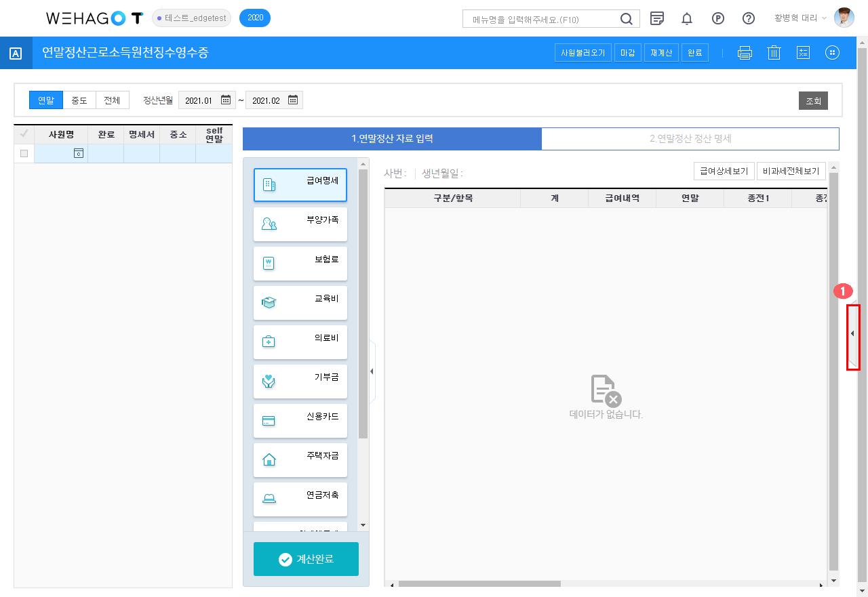Click the horizontal scrollbar of data table
Screen dimensions: 868x597
pos(479,583)
